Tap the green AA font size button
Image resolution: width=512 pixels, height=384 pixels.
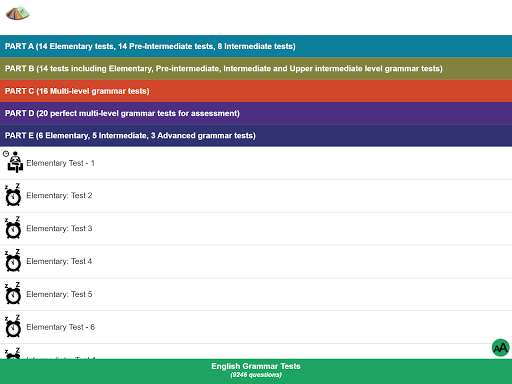501,348
